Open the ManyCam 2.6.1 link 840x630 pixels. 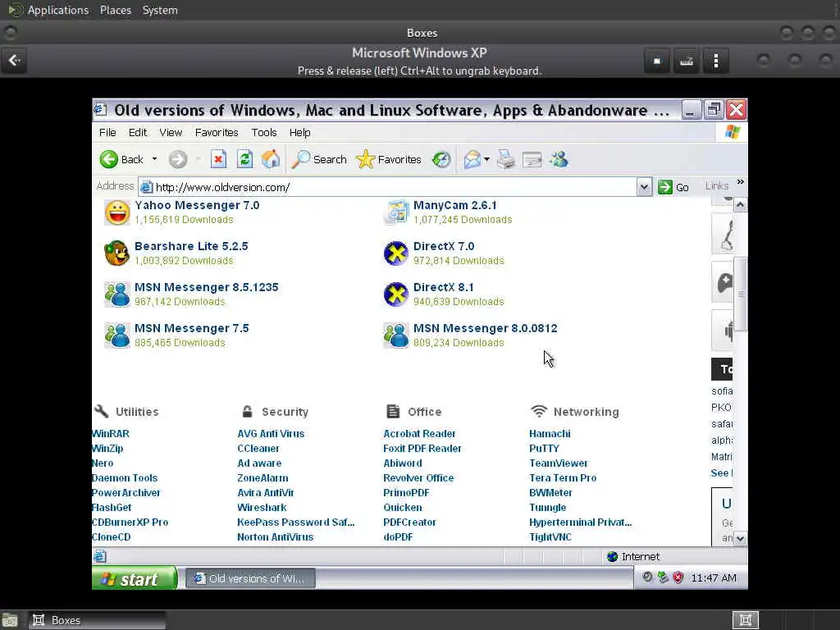coord(454,205)
